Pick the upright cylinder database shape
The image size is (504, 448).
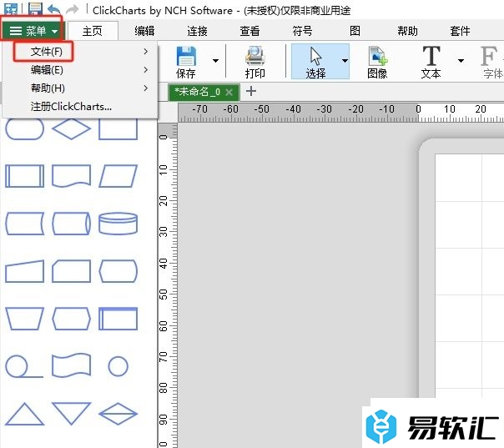pos(118,224)
